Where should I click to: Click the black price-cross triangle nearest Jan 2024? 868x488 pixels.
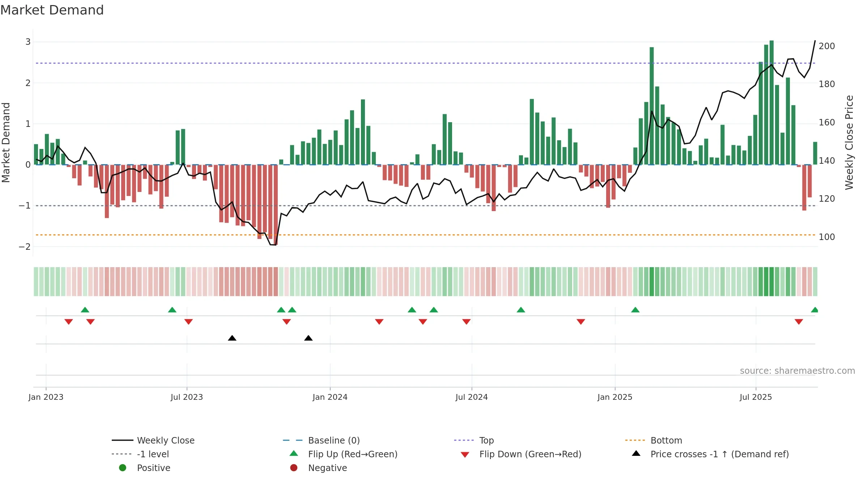click(309, 338)
